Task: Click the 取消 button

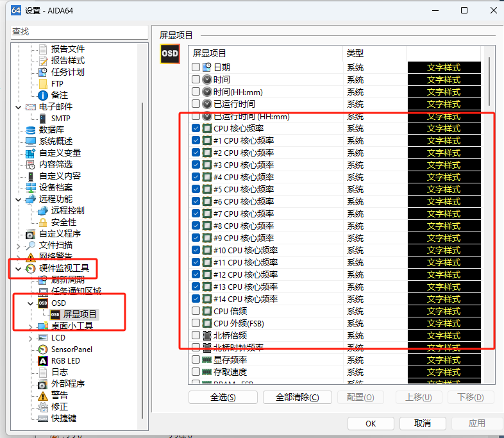Action: coord(423,423)
